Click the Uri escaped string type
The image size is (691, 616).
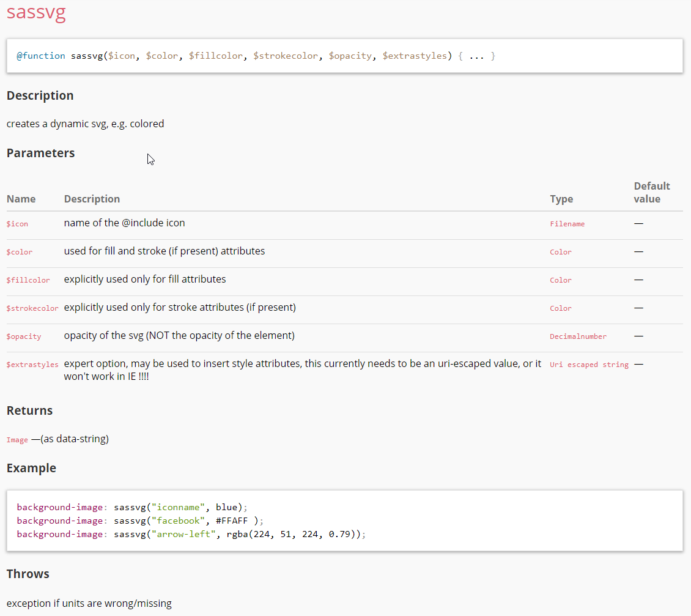click(589, 365)
